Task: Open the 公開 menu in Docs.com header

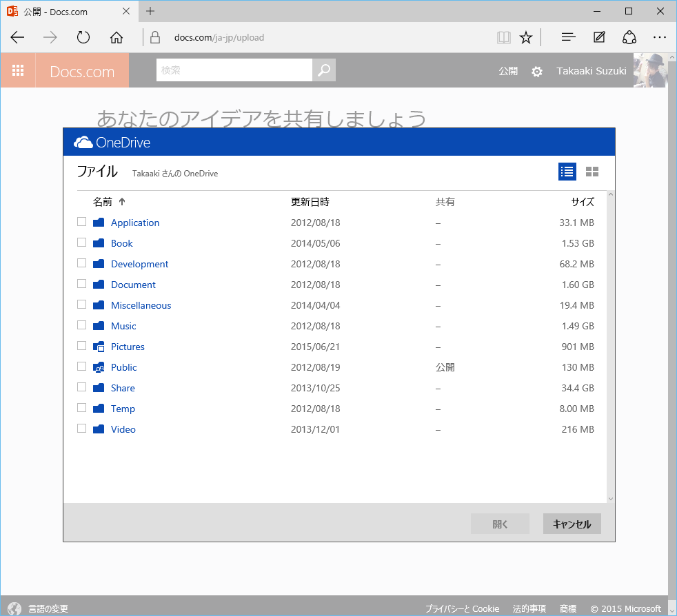Action: (x=508, y=71)
